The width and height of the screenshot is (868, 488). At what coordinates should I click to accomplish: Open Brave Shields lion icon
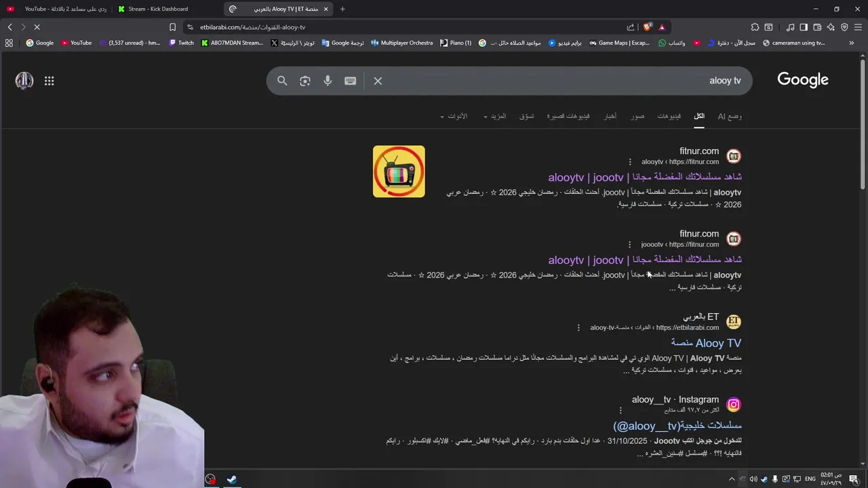(648, 27)
